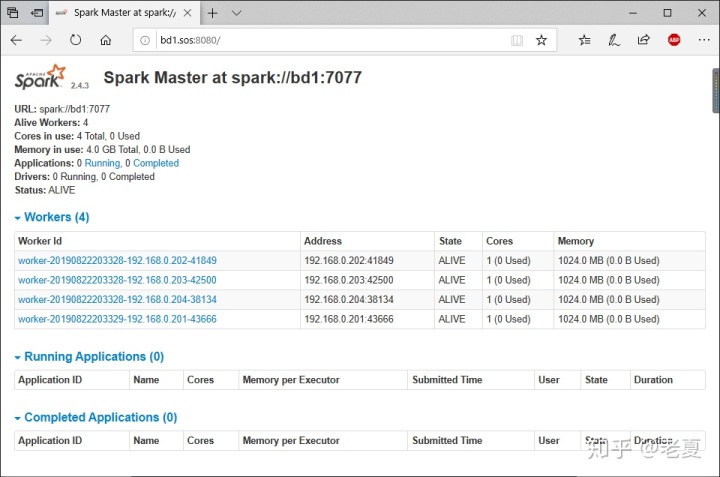
Task: Close the Spark Master tab
Action: coord(188,13)
